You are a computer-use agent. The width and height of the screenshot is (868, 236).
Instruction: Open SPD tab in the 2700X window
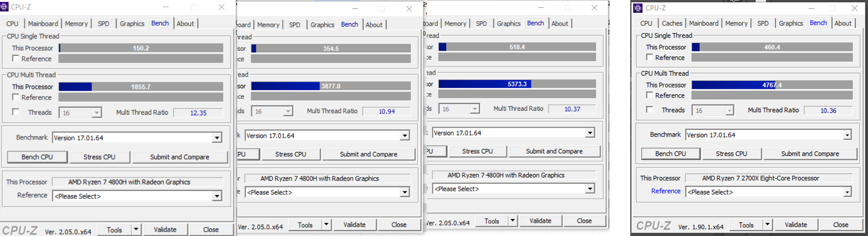point(763,23)
